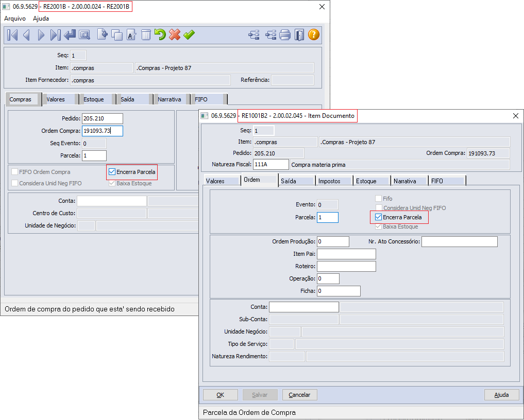
Task: Click the Roteiro field
Action: coord(346,267)
